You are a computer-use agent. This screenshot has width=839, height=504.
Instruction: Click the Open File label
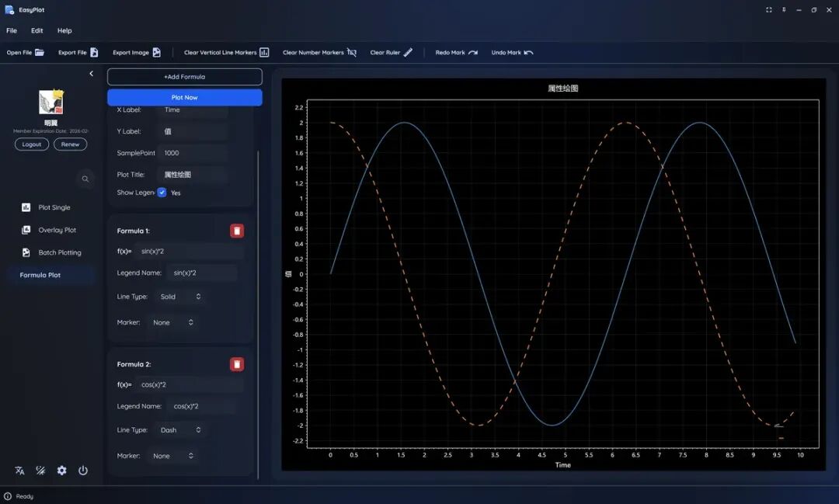point(19,53)
